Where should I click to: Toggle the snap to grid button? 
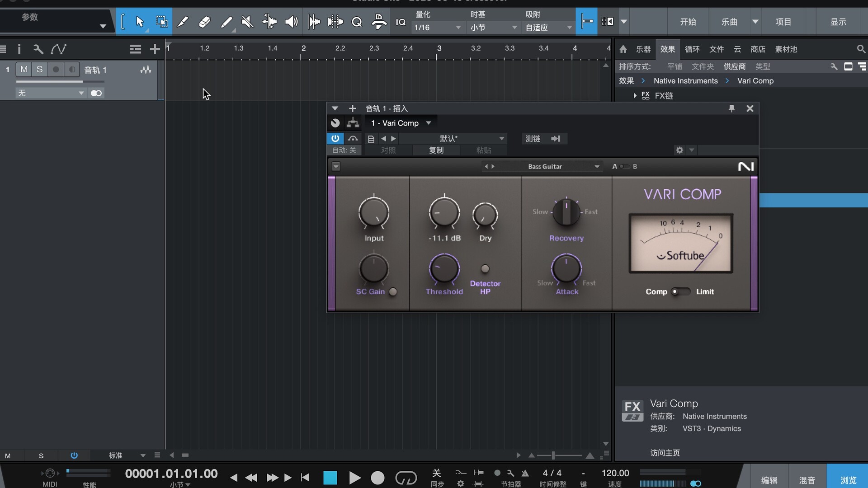click(587, 21)
